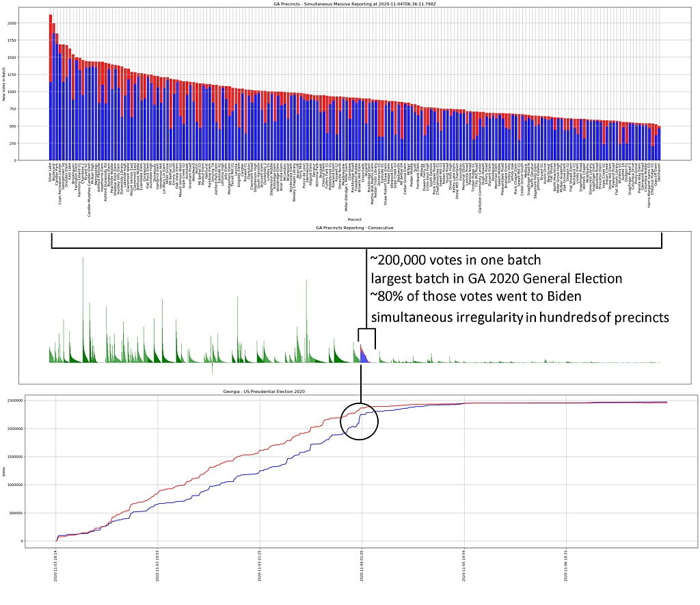This screenshot has width=700, height=605.
Task: Click the black circle on the Georgia line chart
Action: [360, 421]
